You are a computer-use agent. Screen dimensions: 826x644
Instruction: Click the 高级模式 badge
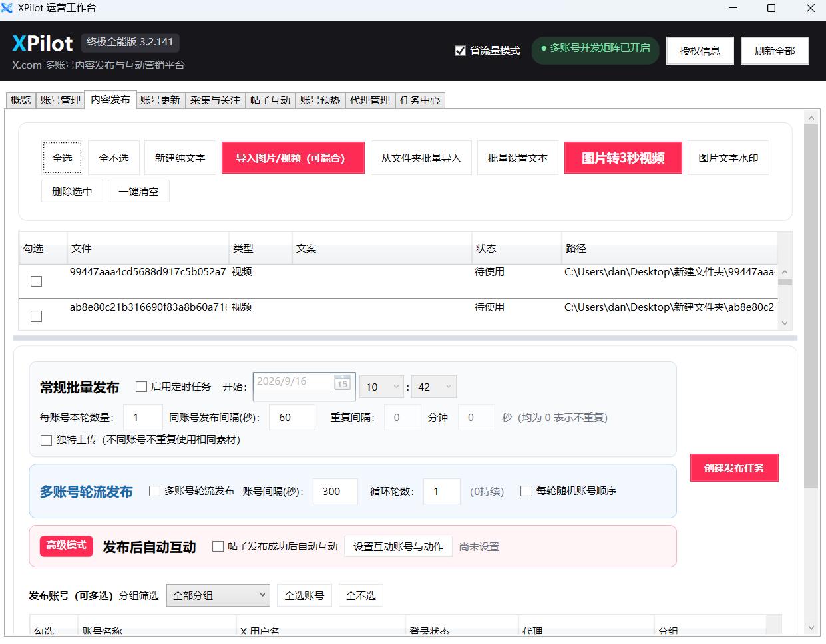click(x=66, y=545)
